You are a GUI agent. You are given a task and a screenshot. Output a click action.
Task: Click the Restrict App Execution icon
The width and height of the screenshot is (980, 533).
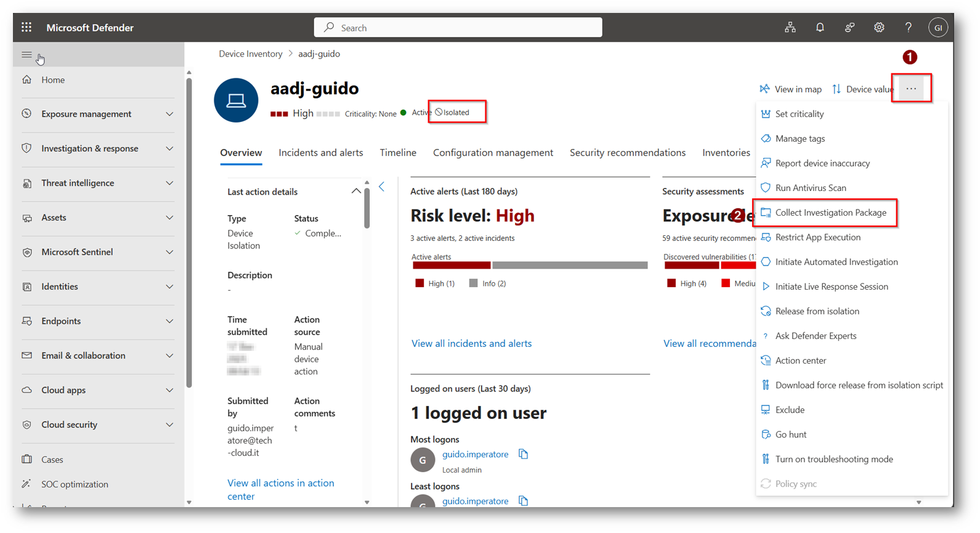click(766, 237)
